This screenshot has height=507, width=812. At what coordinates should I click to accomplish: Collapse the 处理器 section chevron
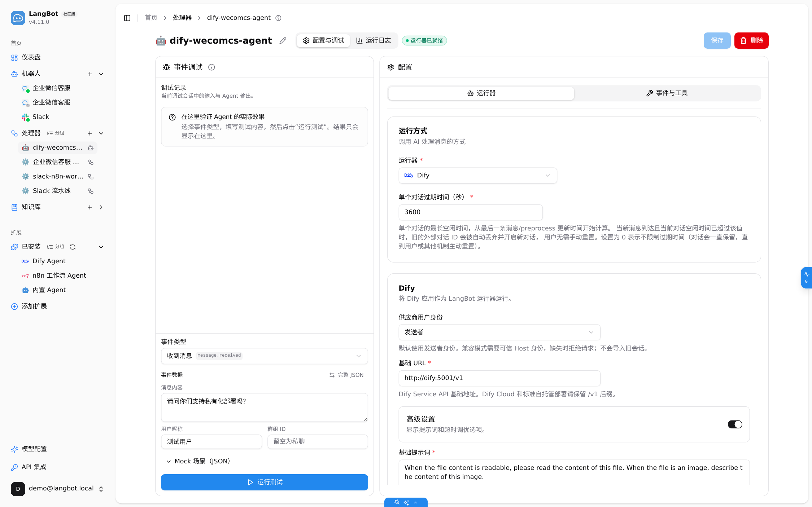point(101,133)
